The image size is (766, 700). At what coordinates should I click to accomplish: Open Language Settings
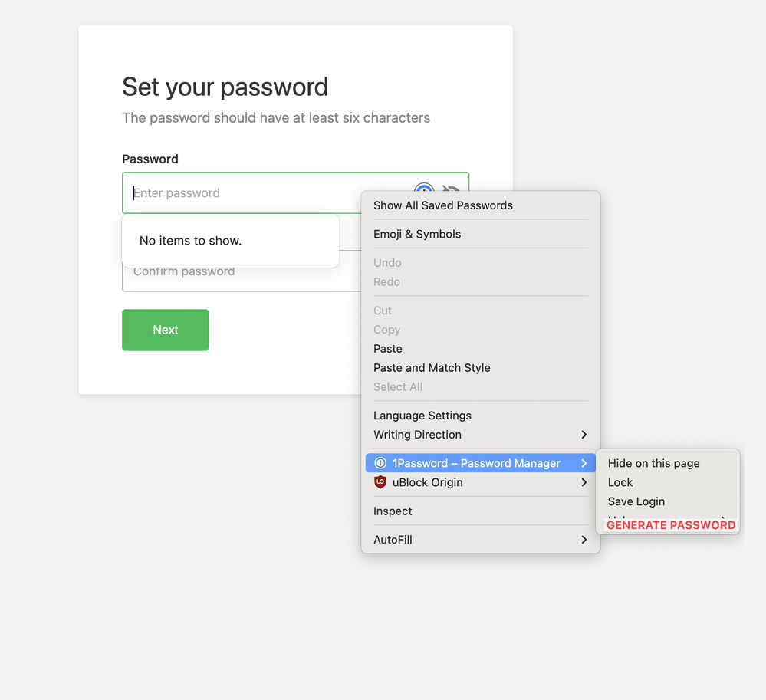422,416
